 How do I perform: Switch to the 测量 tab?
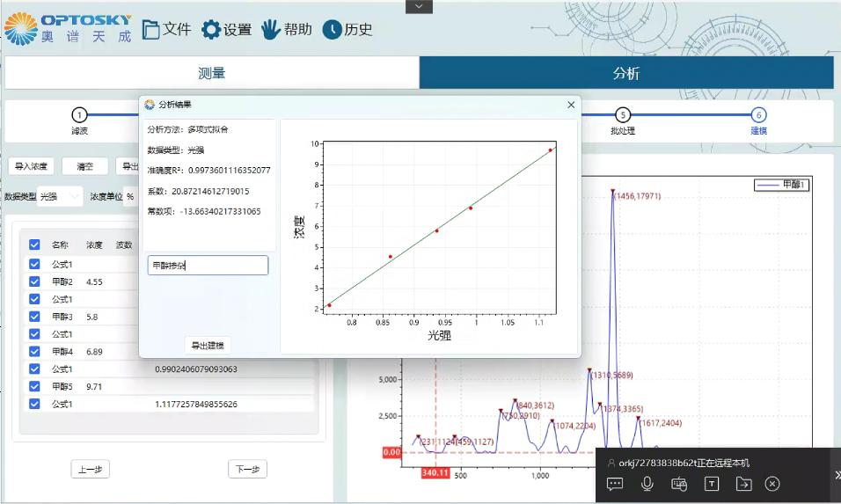coord(212,73)
